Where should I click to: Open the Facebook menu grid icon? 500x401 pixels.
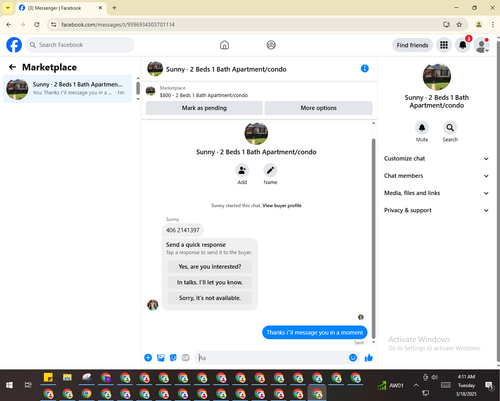[444, 45]
